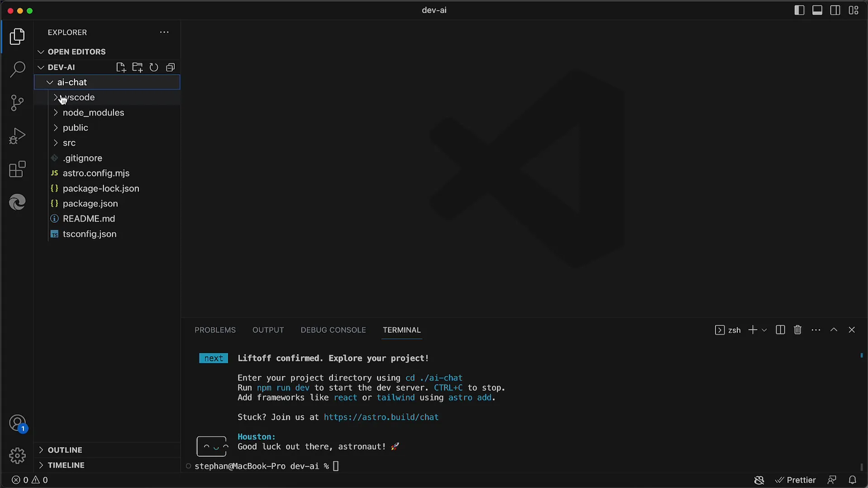
Task: Open the Search view in activity bar
Action: coord(17,70)
